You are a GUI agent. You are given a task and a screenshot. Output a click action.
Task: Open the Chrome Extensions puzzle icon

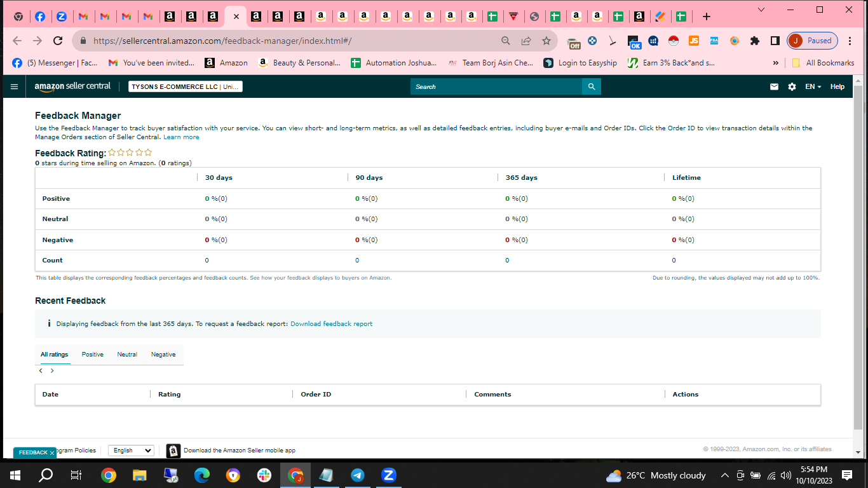click(755, 41)
